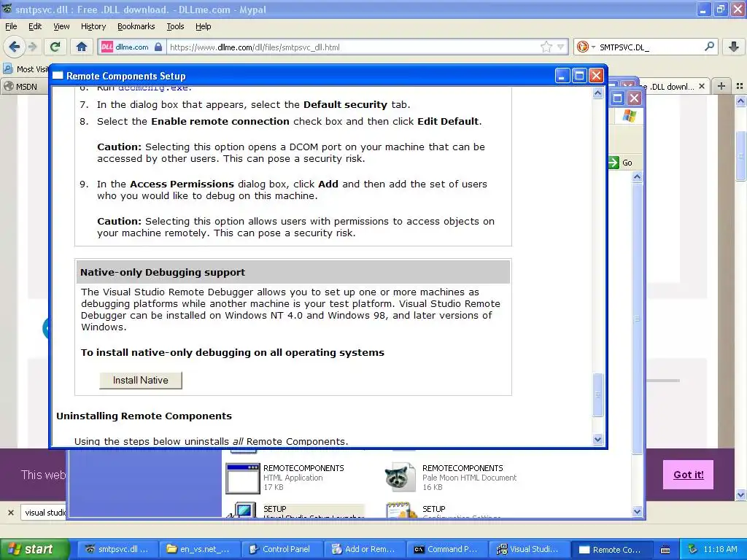Screen dimensions: 747x560
Task: Click the address bar URL field
Action: pyautogui.click(x=352, y=47)
